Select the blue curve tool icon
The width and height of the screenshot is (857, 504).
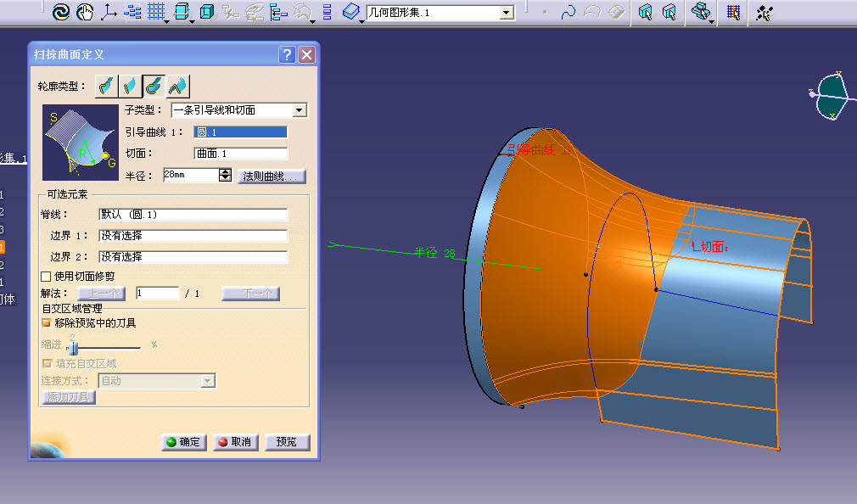pos(569,12)
